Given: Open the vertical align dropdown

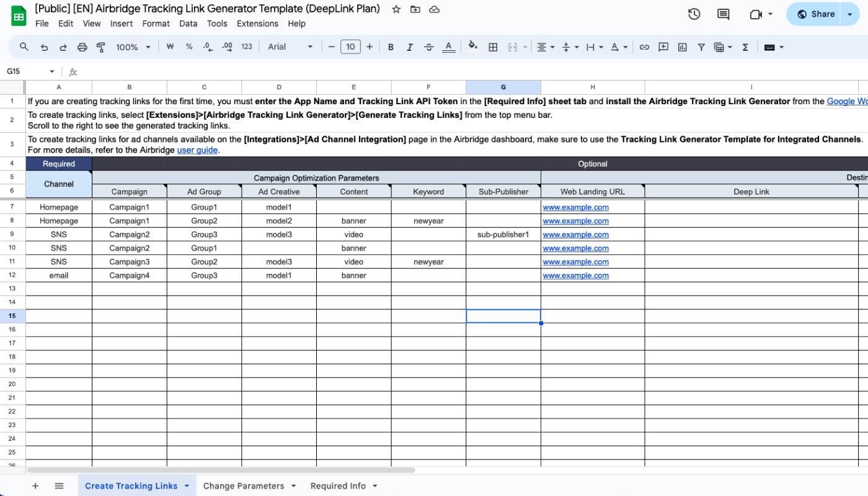Looking at the screenshot, I should 570,47.
